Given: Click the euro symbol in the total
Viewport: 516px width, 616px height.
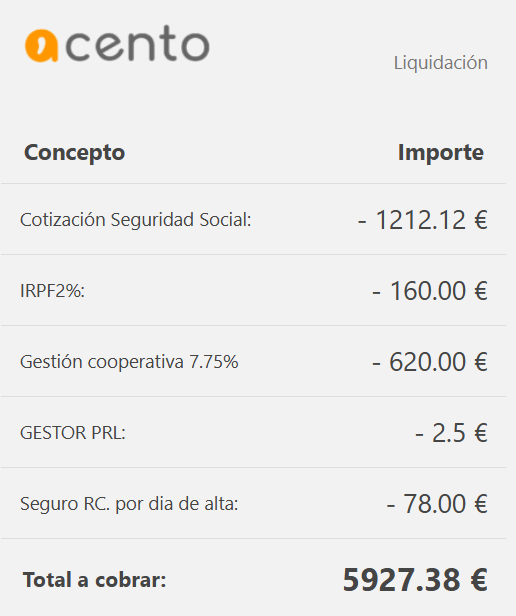Looking at the screenshot, I should point(479,580).
